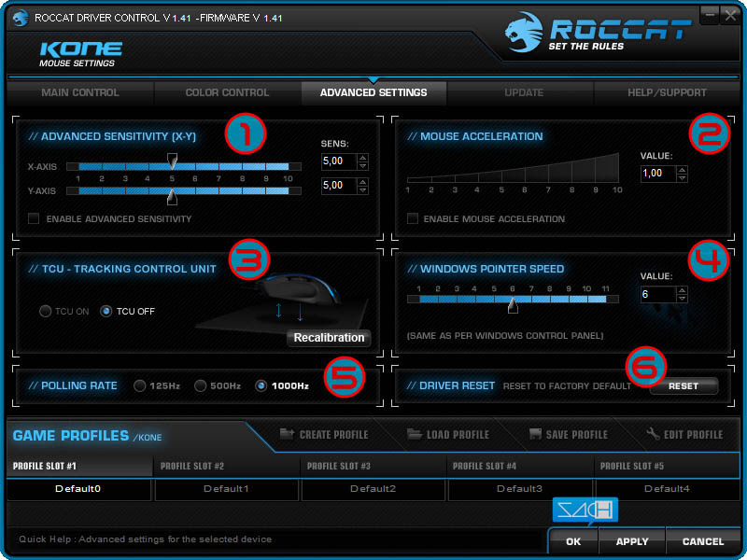Set polling rate to 125Hz
747x560 pixels.
pos(139,385)
